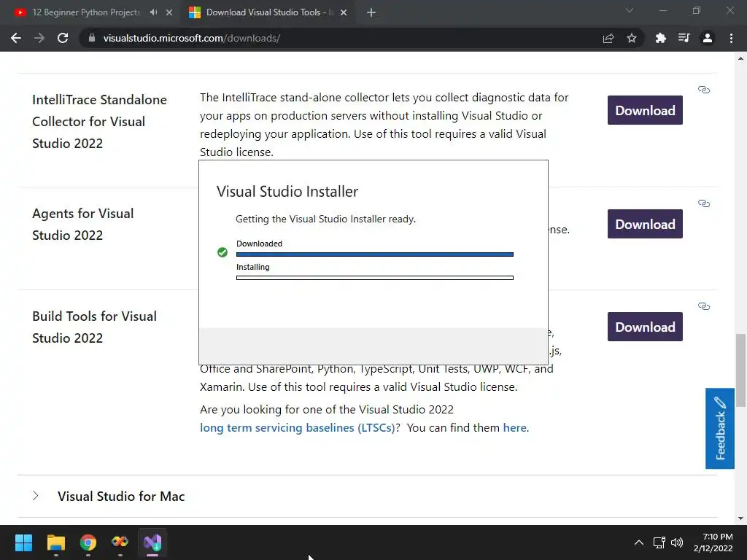
Task: Open the Chrome three-dot menu
Action: [x=731, y=38]
